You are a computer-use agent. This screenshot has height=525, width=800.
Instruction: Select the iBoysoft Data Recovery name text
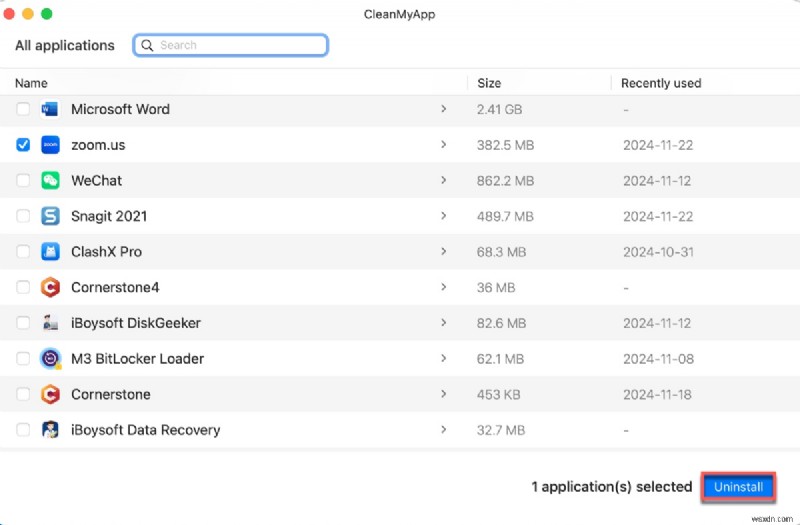click(145, 430)
